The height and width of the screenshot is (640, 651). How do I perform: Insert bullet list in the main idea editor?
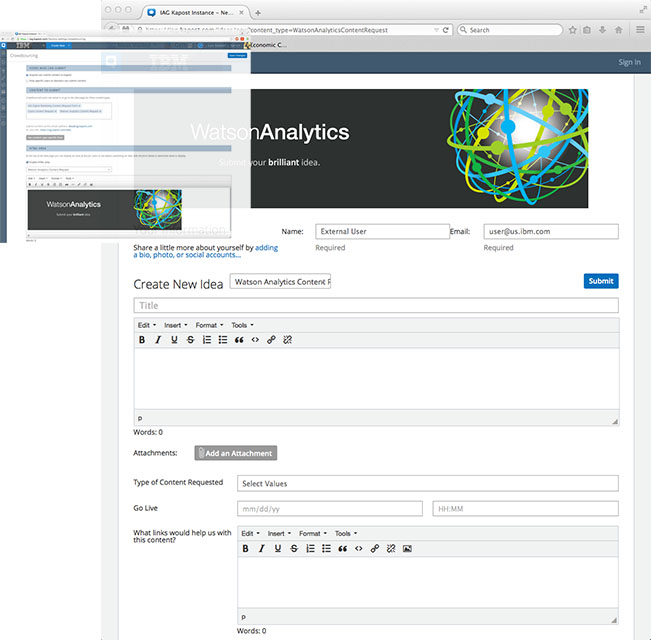point(223,340)
